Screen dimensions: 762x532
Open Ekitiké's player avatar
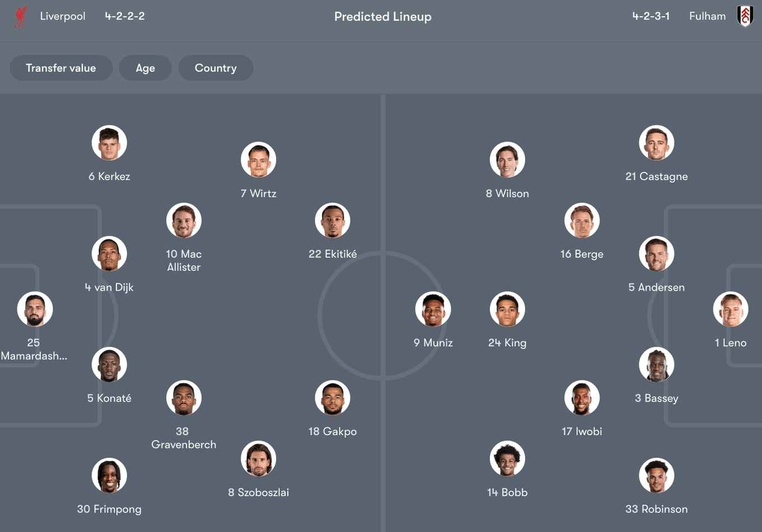click(x=333, y=221)
